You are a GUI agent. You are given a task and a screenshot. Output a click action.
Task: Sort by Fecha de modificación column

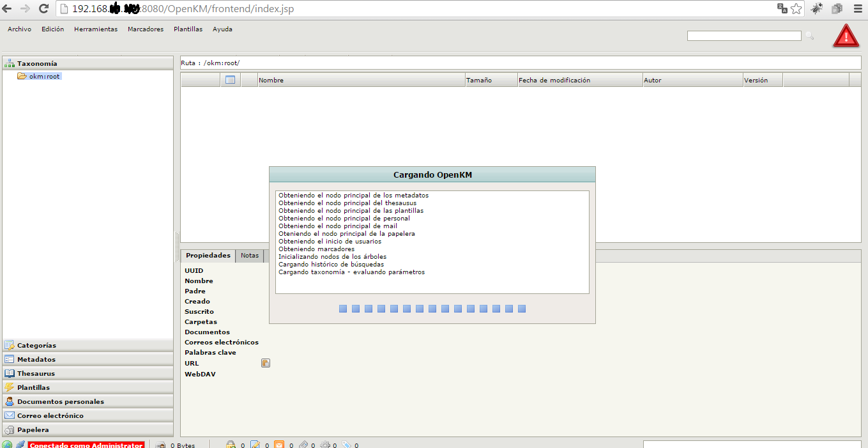554,81
